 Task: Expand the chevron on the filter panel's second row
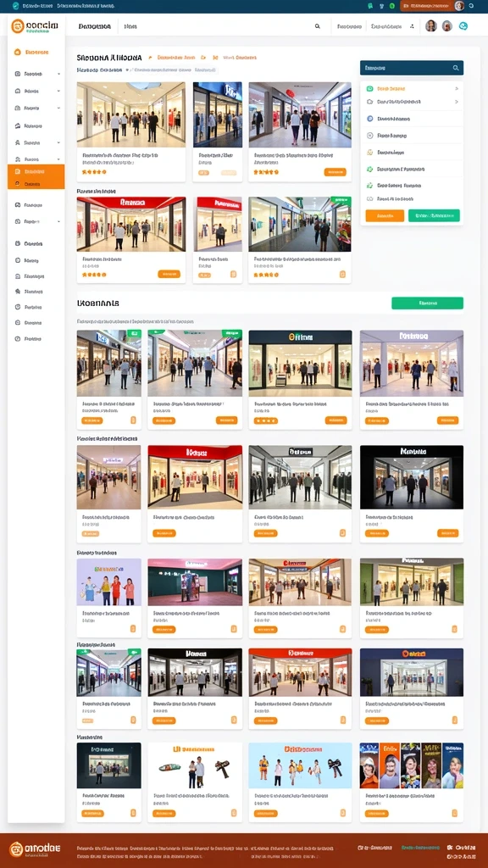pos(457,102)
